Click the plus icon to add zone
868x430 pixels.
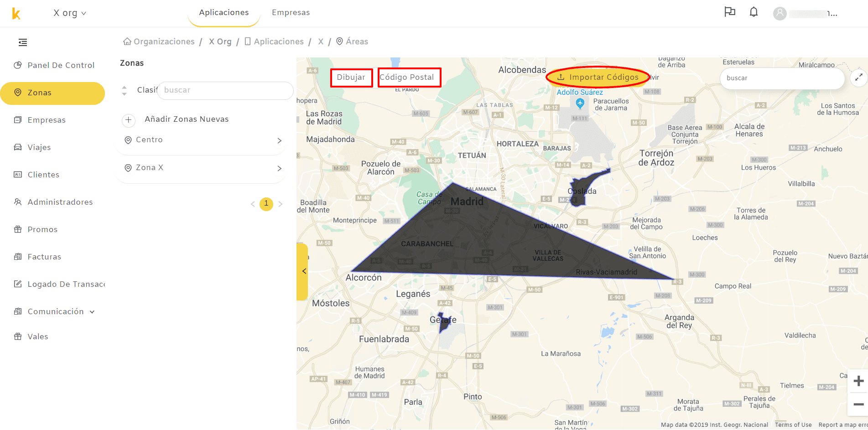point(129,120)
